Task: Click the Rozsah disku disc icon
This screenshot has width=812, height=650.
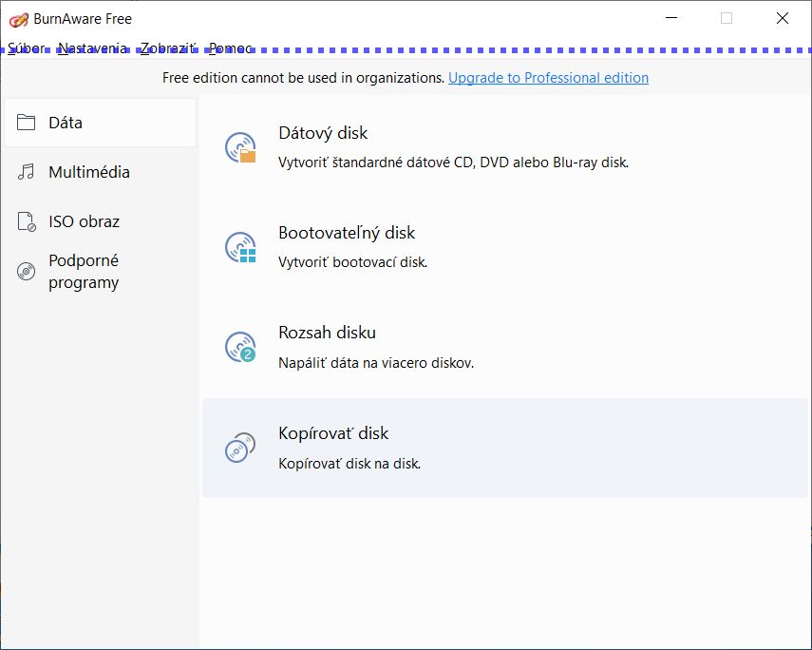Action: (x=240, y=347)
